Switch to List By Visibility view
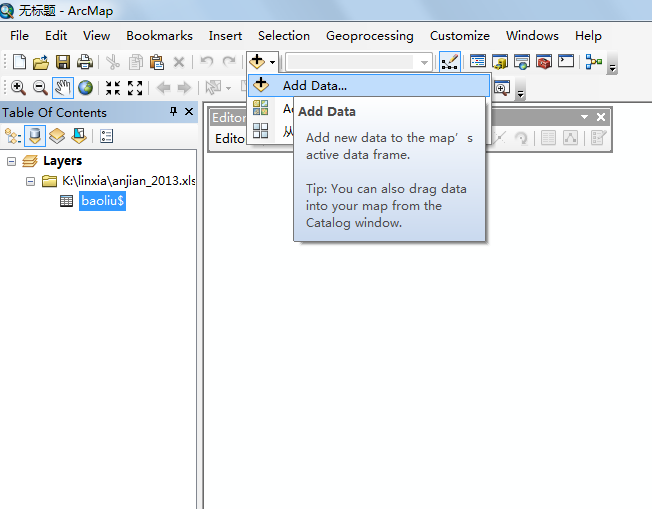Viewport: 652px width, 509px height. [57, 136]
